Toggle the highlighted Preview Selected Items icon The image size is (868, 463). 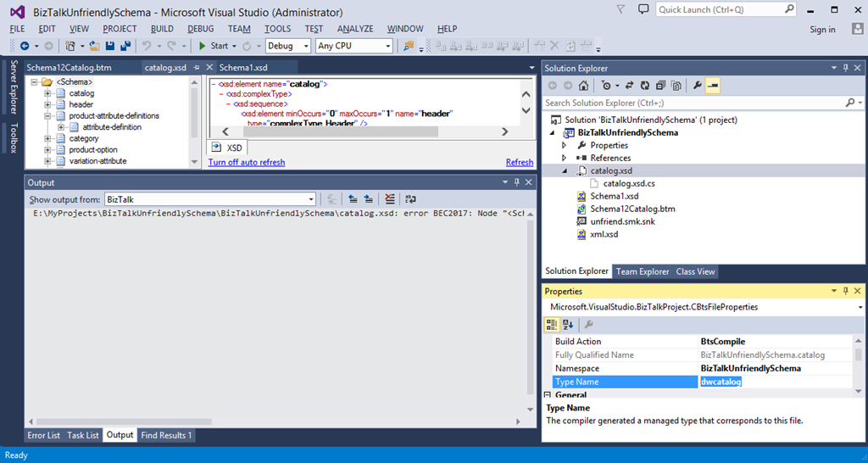[x=713, y=86]
